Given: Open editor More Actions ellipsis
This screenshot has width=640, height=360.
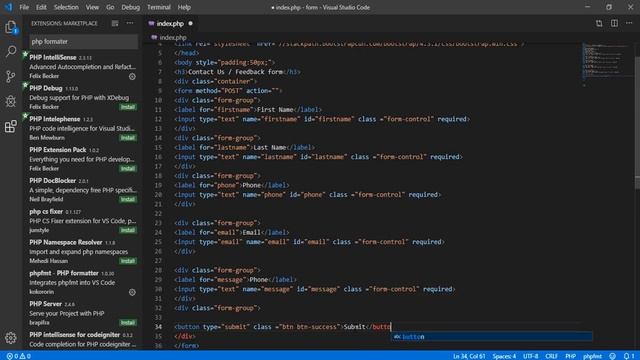Looking at the screenshot, I should (629, 23).
